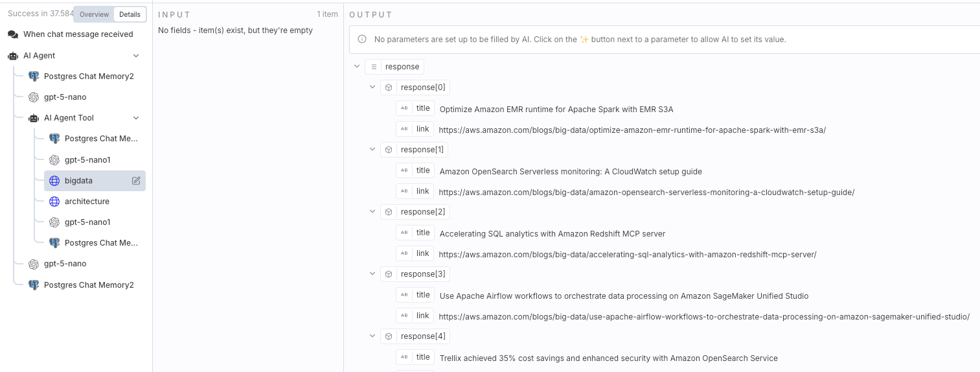This screenshot has width=980, height=372.
Task: Switch to the Overview tab
Action: [94, 14]
